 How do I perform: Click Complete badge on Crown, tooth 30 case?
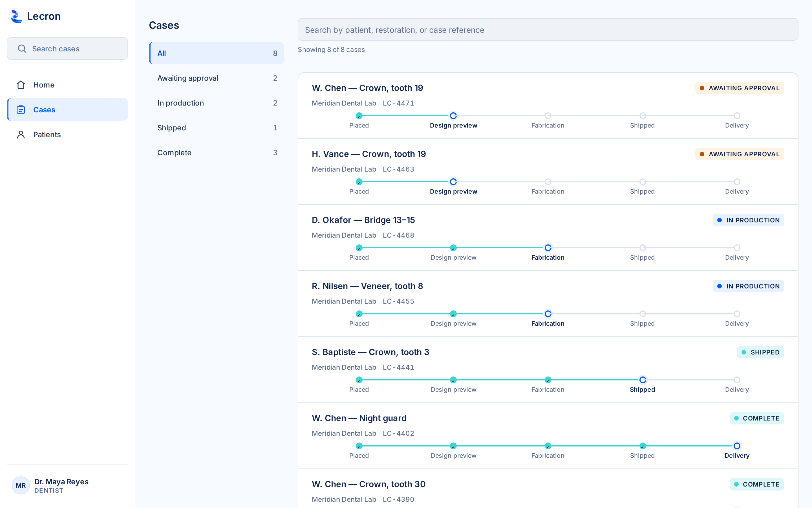[757, 484]
